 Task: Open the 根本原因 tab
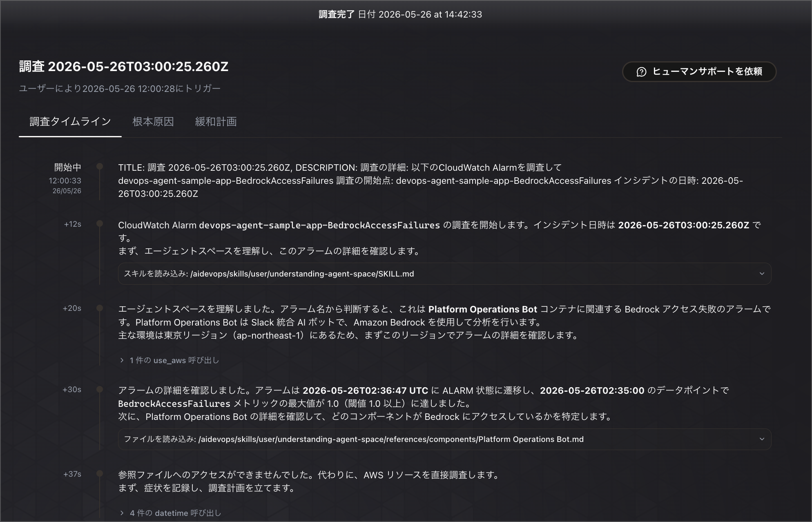pos(153,122)
